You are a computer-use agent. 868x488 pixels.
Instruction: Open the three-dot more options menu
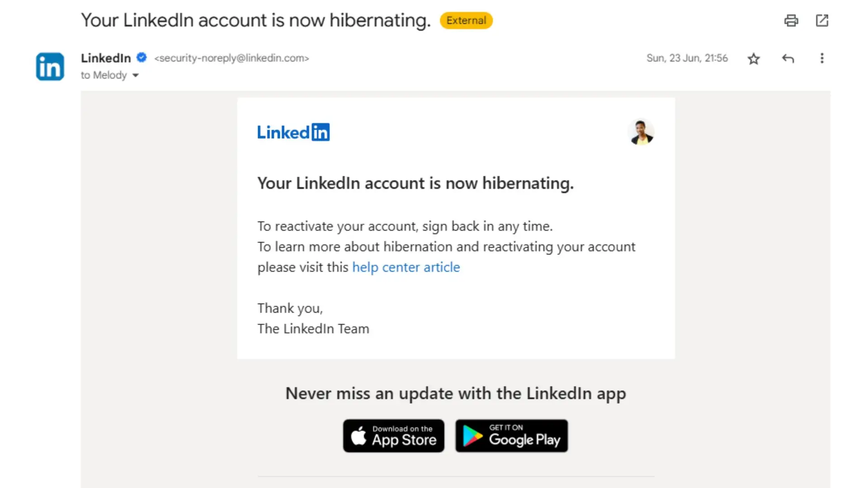click(822, 58)
